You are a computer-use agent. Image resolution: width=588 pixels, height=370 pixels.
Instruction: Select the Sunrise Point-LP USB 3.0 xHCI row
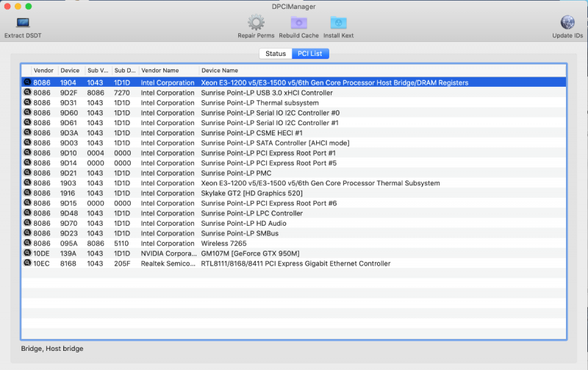(266, 93)
